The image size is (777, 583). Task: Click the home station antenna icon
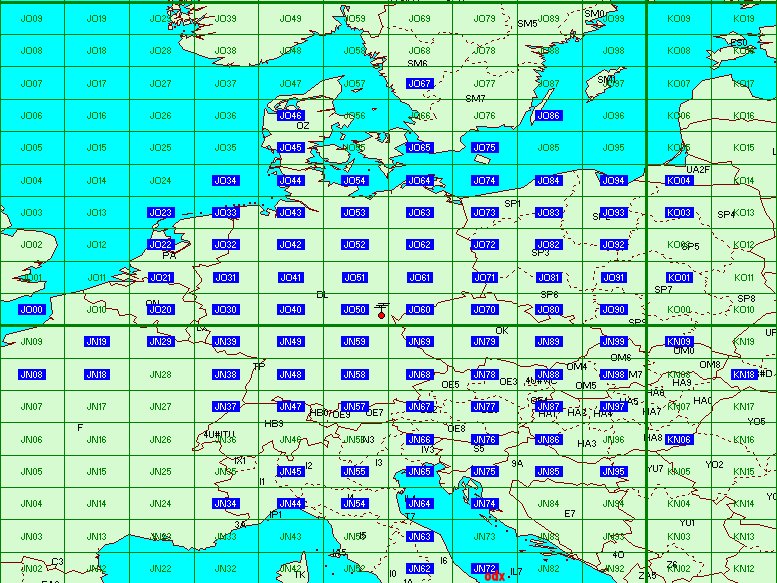pyautogui.click(x=381, y=304)
